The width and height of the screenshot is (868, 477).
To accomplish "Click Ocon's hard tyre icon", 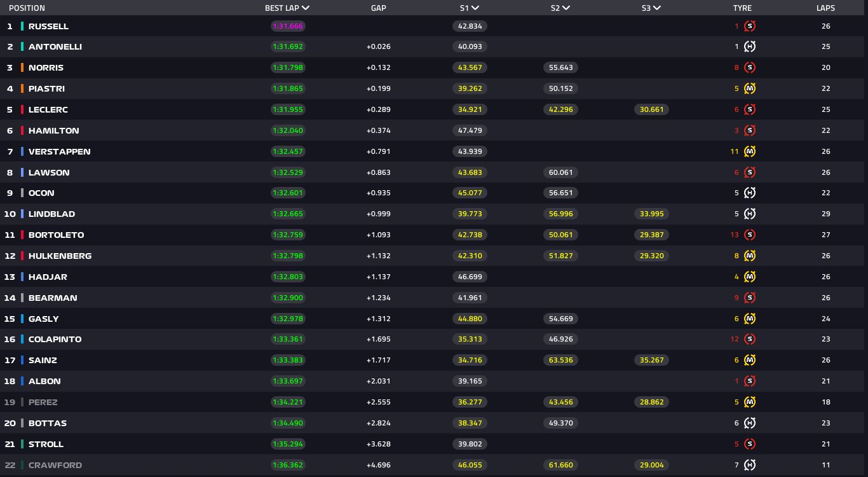I will point(750,193).
